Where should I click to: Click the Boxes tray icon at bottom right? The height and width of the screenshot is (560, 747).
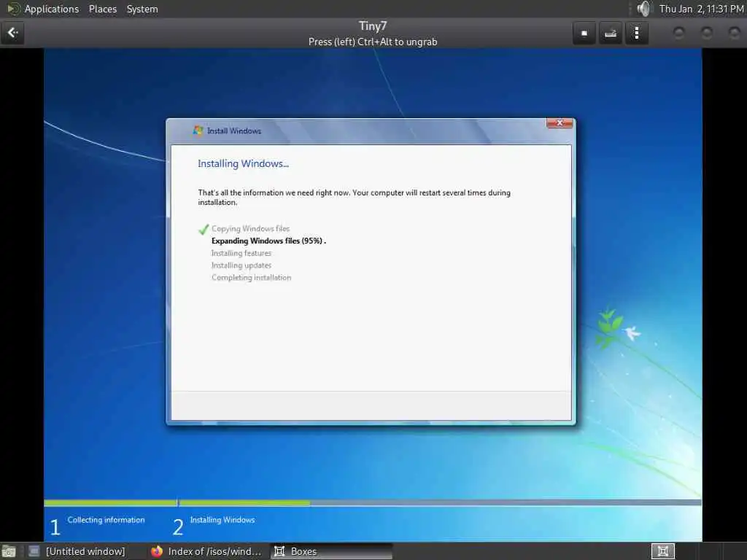point(662,551)
